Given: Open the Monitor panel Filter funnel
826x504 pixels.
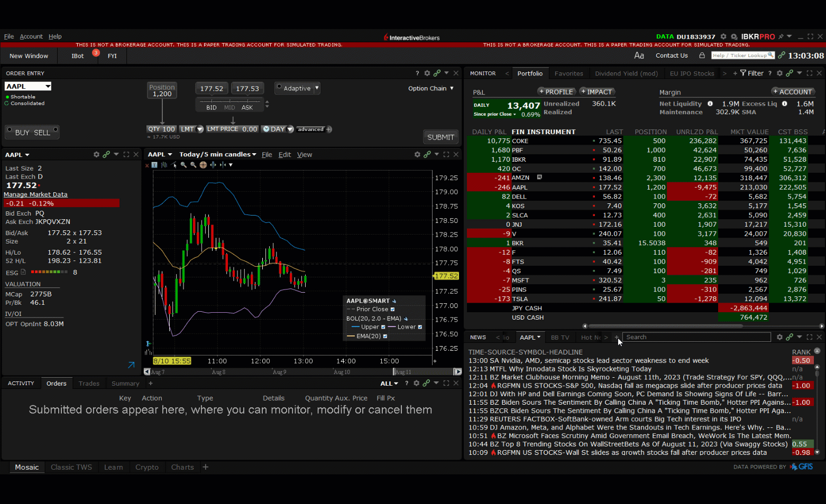Looking at the screenshot, I should coord(743,73).
